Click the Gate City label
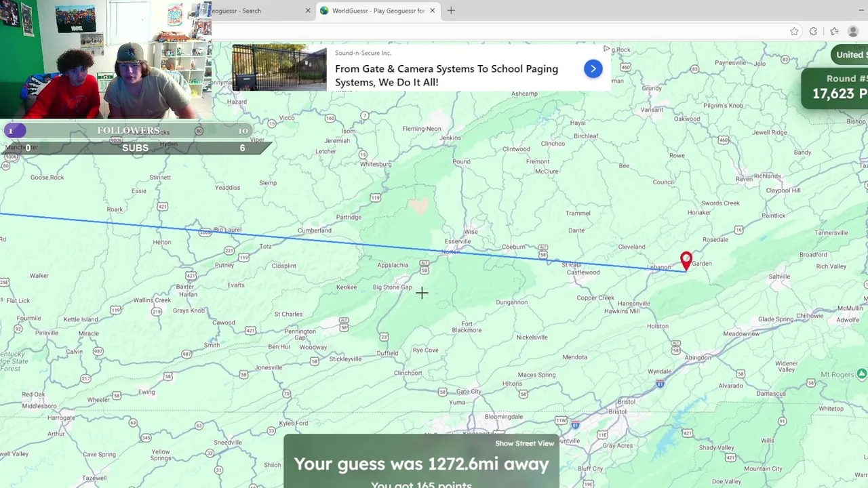This screenshot has width=868, height=488. [469, 392]
